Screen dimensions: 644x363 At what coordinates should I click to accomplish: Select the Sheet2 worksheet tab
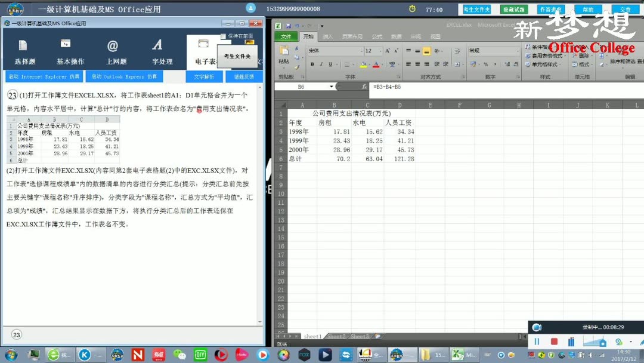337,336
